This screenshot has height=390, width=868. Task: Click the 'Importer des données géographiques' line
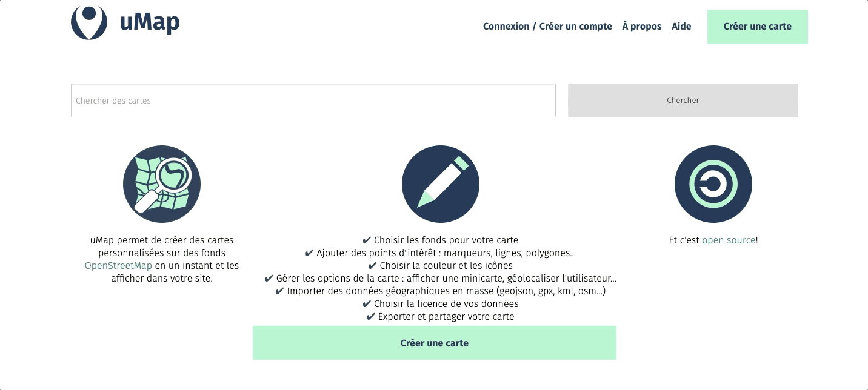tap(441, 291)
